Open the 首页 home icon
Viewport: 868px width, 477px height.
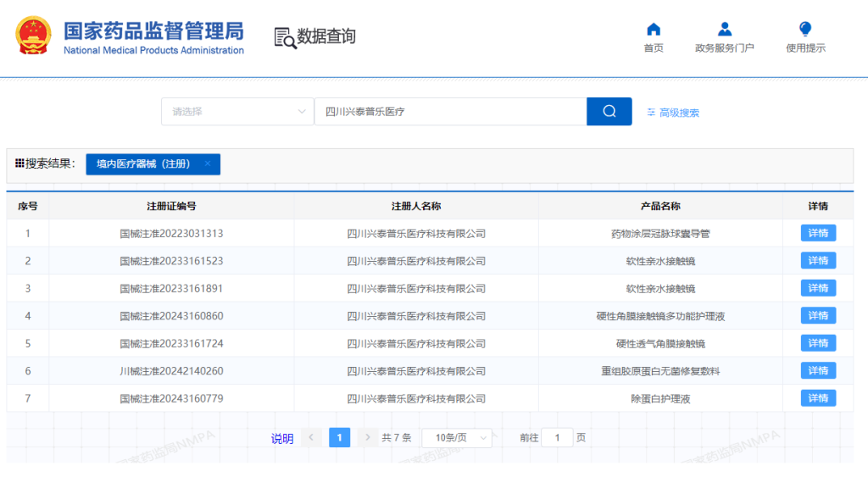[654, 29]
